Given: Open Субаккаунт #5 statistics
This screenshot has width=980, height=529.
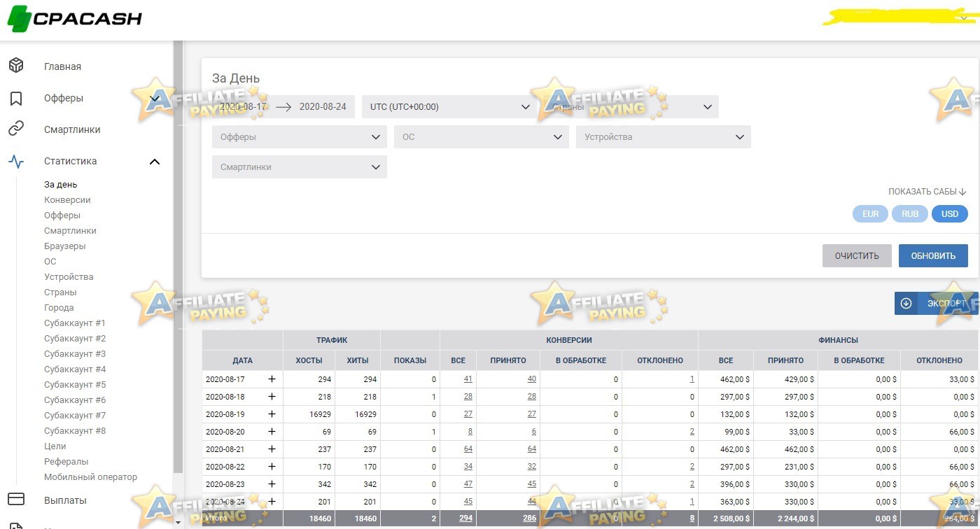Looking at the screenshot, I should [x=75, y=385].
